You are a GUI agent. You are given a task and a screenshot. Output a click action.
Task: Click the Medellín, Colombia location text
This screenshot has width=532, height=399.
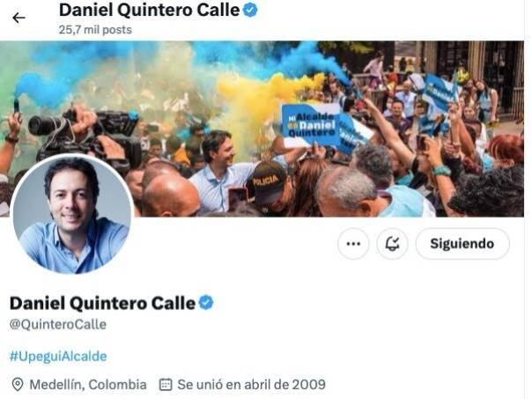coord(88,385)
